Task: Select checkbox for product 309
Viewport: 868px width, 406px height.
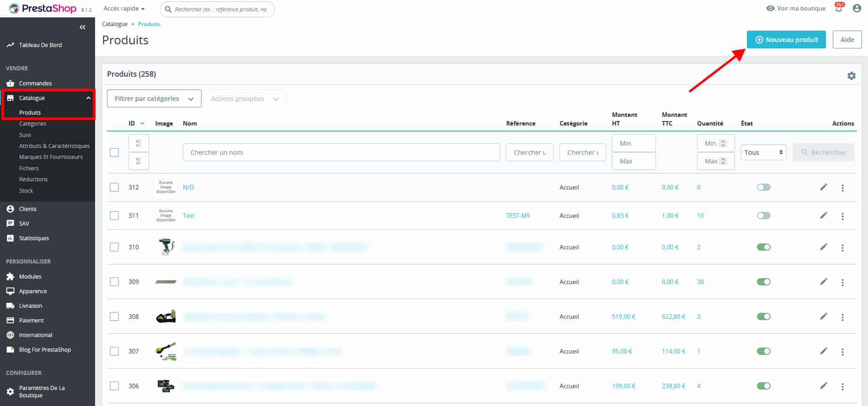Action: click(114, 282)
